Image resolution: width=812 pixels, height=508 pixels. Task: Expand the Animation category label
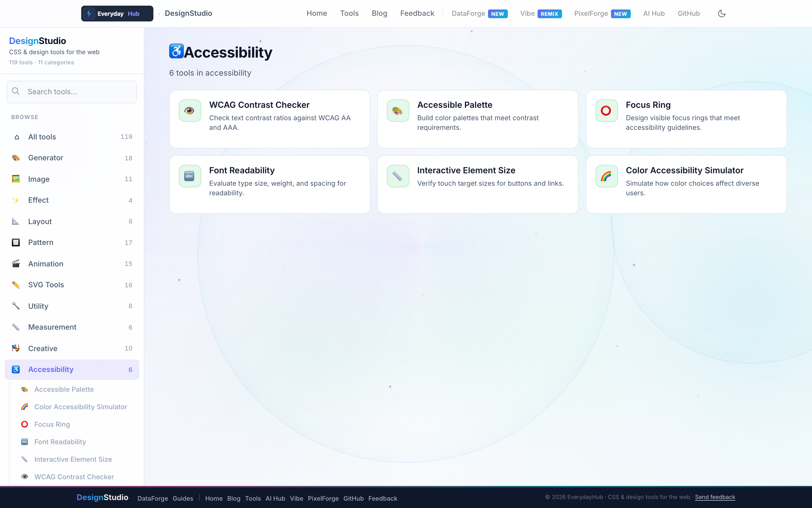pos(46,264)
